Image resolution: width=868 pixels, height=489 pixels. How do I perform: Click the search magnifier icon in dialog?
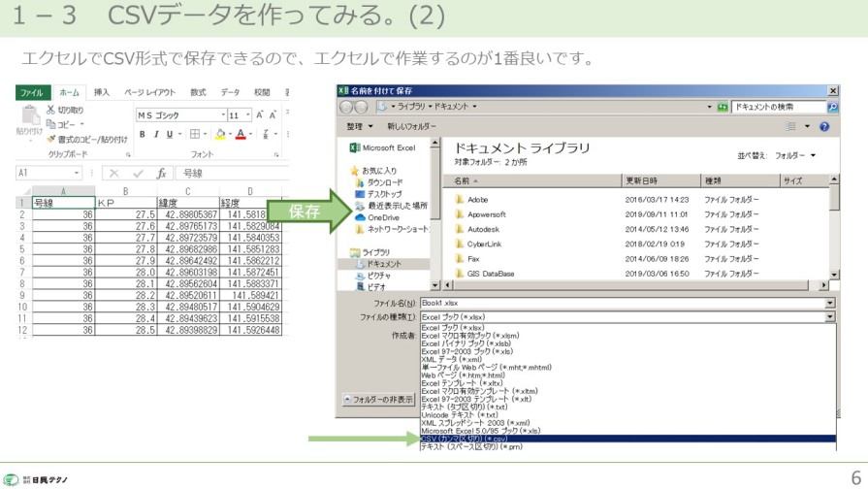831,107
